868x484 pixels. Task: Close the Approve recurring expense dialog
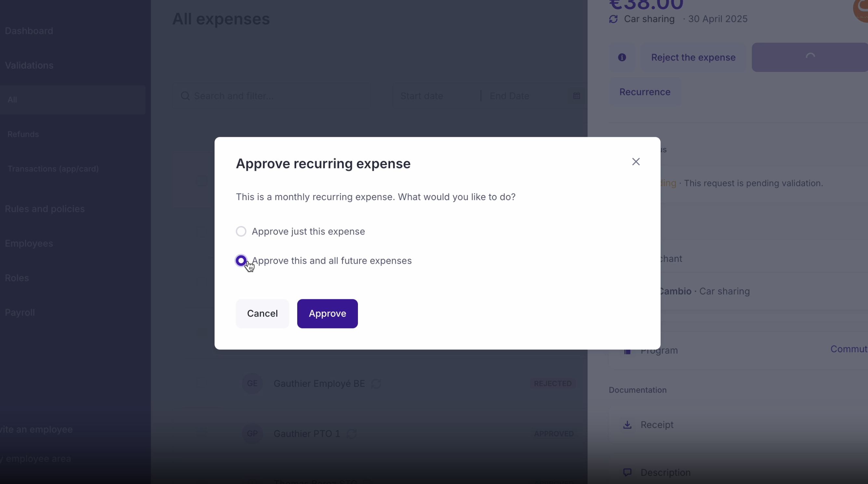point(636,162)
